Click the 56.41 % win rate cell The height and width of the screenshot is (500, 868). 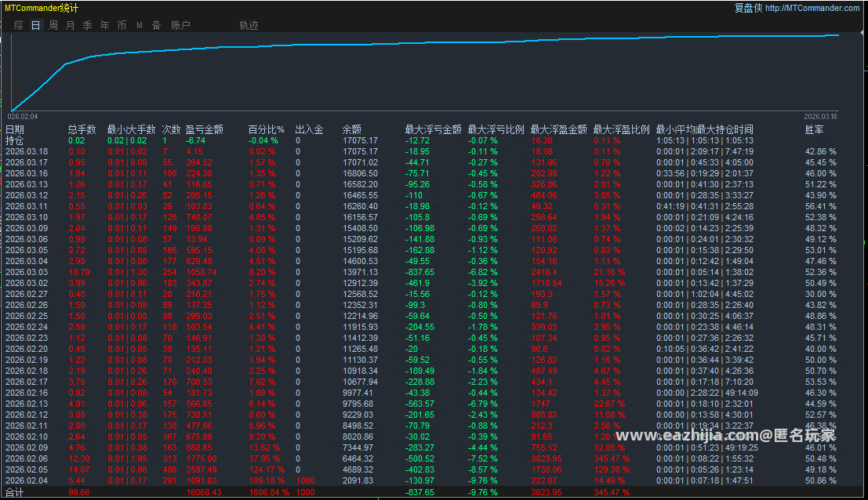click(x=821, y=206)
